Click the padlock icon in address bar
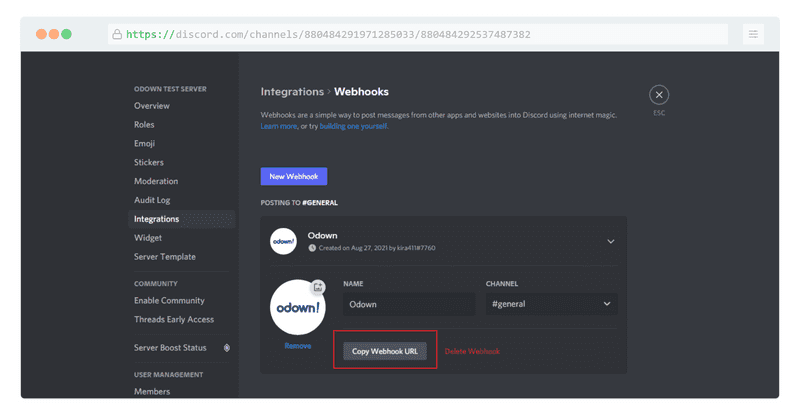800x415 pixels. point(117,34)
